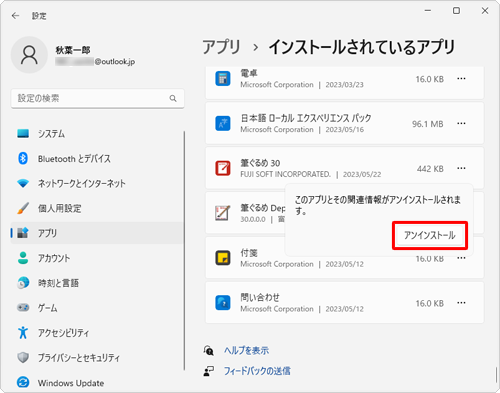
Task: Click the user profile avatar
Action: pos(29,55)
